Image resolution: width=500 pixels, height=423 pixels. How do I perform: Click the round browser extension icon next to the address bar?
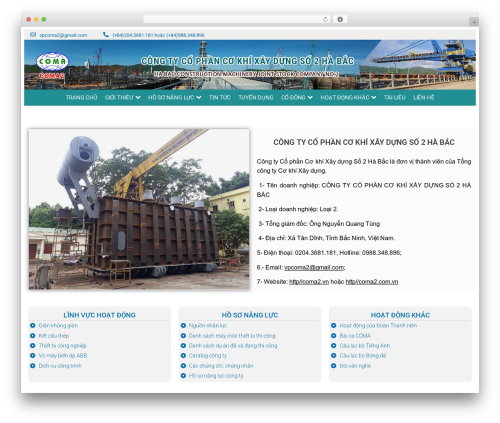(340, 19)
